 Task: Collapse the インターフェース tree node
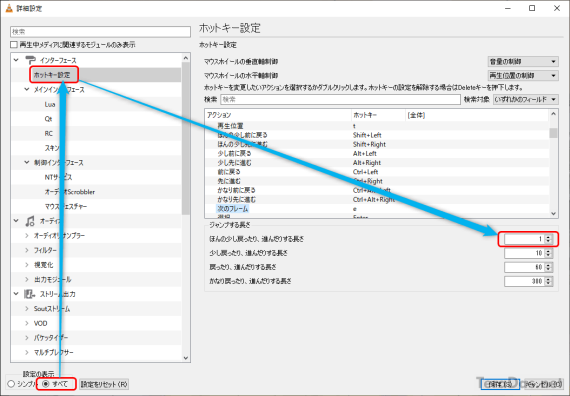click(16, 60)
